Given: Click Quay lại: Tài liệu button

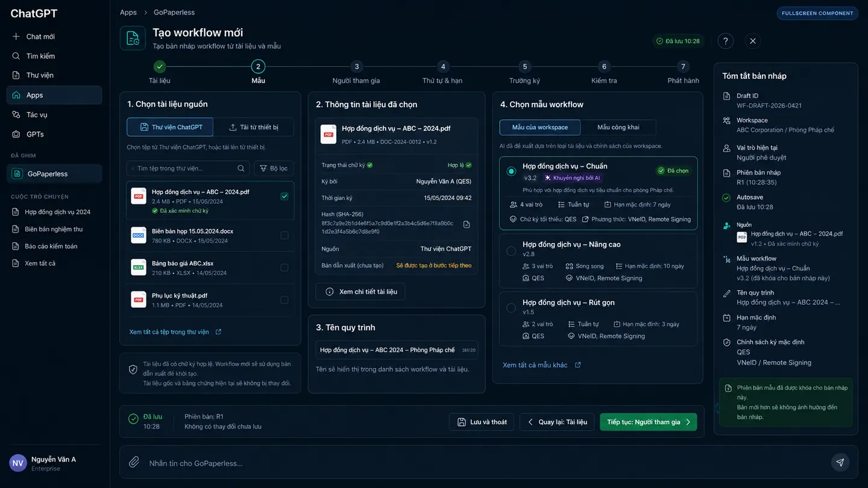Looking at the screenshot, I should coord(557,422).
